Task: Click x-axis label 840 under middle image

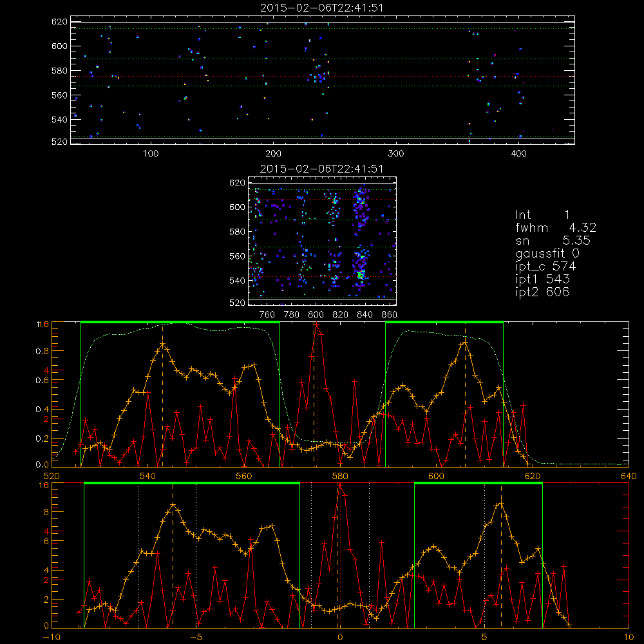Action: 365,315
